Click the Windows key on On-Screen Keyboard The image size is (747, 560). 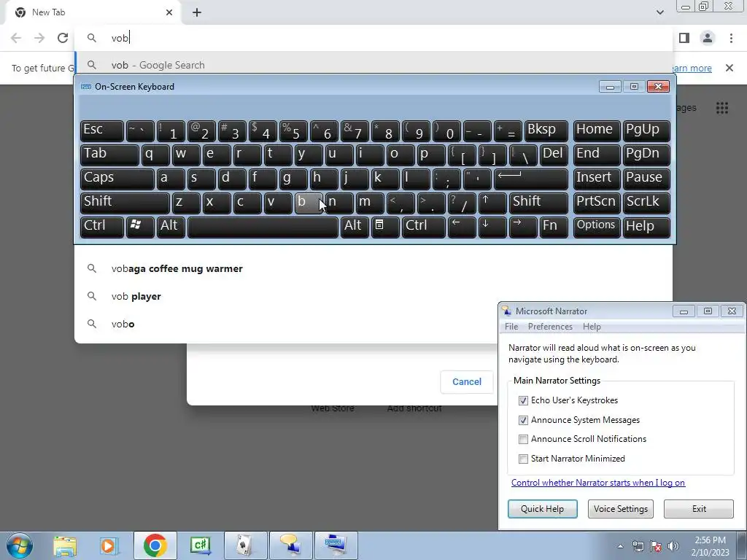click(139, 226)
